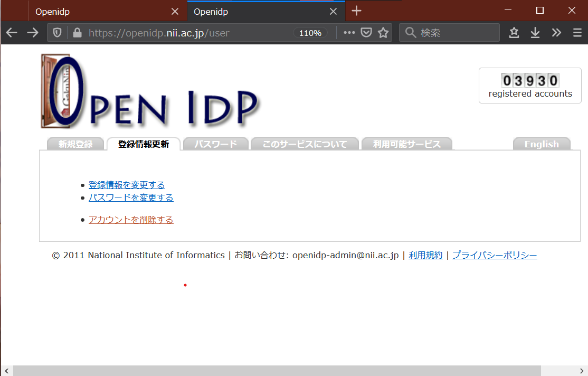Open the 新規登録 tab
The image size is (588, 376).
75,144
